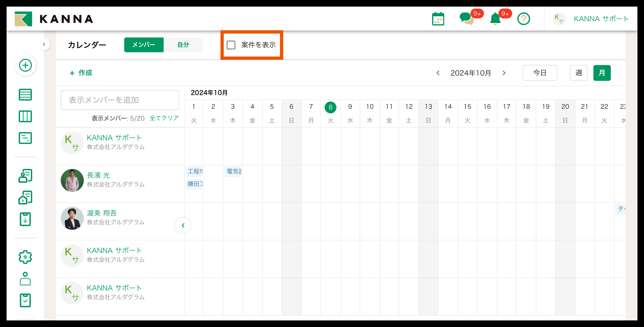Select the 自分 tab
The image size is (644, 327).
pos(183,45)
